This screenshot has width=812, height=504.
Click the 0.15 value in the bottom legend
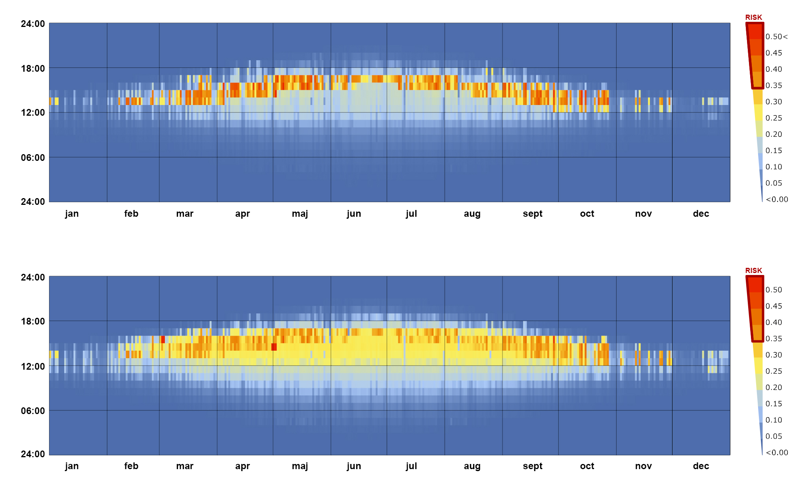click(x=774, y=403)
